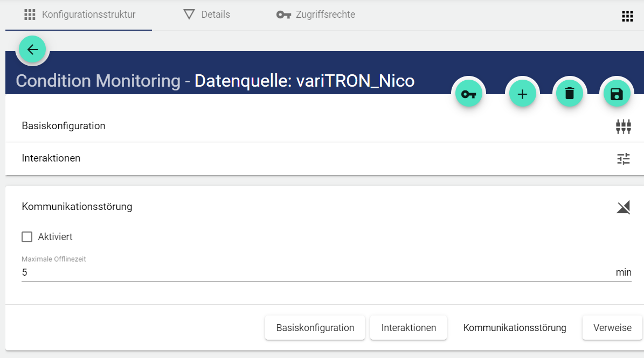Expand the Basiskonfiguration section header
This screenshot has width=644, height=358.
64,126
